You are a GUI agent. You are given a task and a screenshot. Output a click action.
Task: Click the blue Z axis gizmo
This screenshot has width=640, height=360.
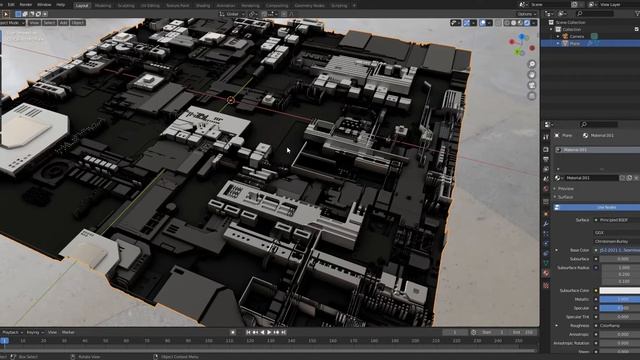(522, 37)
